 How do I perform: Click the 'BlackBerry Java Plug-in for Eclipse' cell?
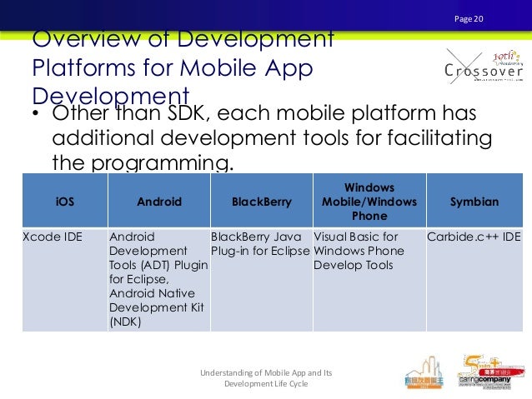(262, 280)
